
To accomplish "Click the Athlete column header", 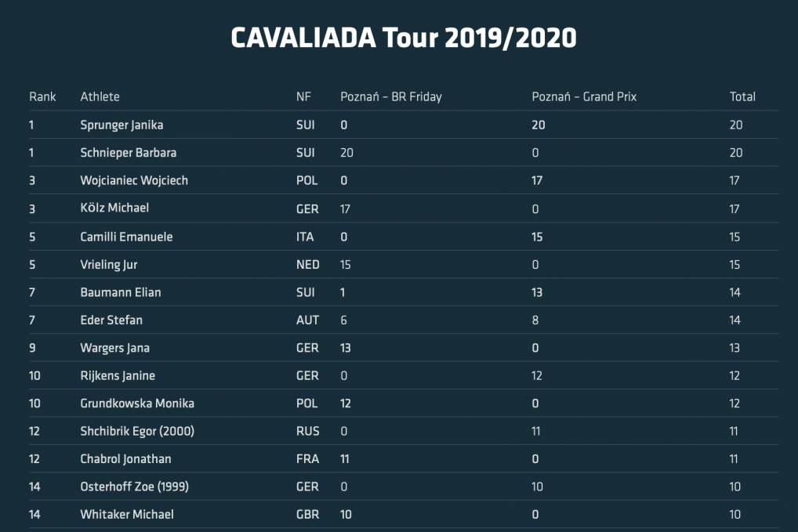I will 100,96.
